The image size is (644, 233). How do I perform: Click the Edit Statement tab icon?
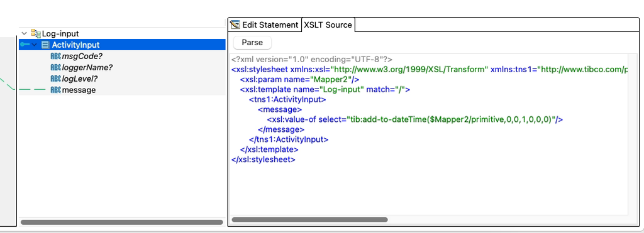coord(235,24)
